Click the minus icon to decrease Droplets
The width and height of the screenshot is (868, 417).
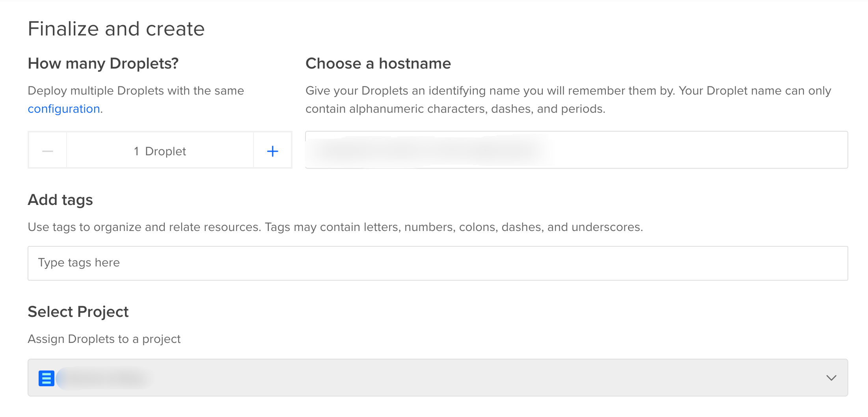(48, 151)
